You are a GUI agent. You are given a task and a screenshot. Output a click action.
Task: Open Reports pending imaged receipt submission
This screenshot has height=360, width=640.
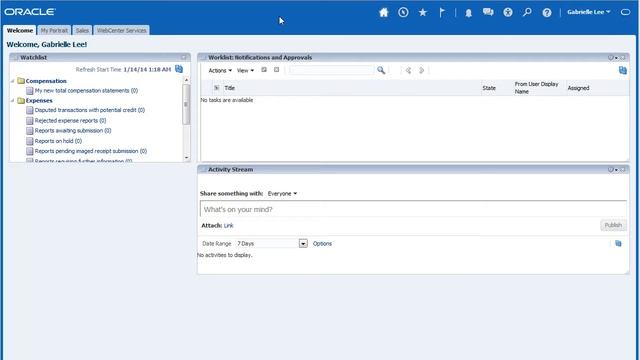[x=91, y=151]
